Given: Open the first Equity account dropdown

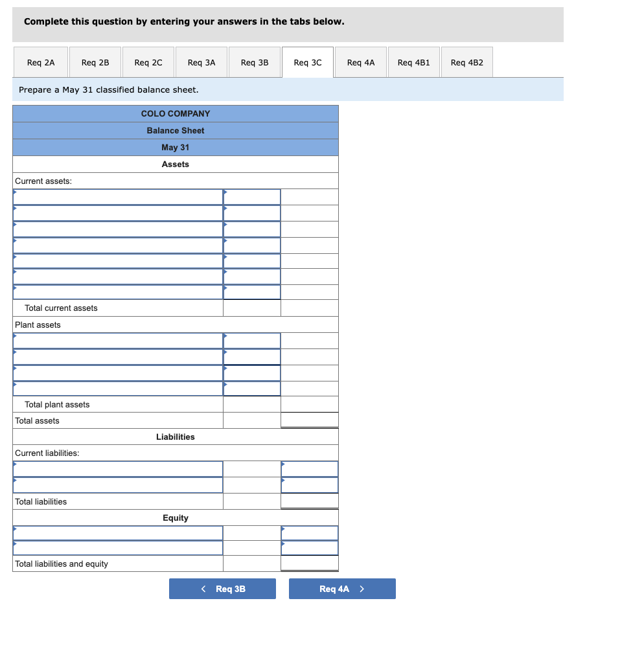Looking at the screenshot, I should point(117,532).
